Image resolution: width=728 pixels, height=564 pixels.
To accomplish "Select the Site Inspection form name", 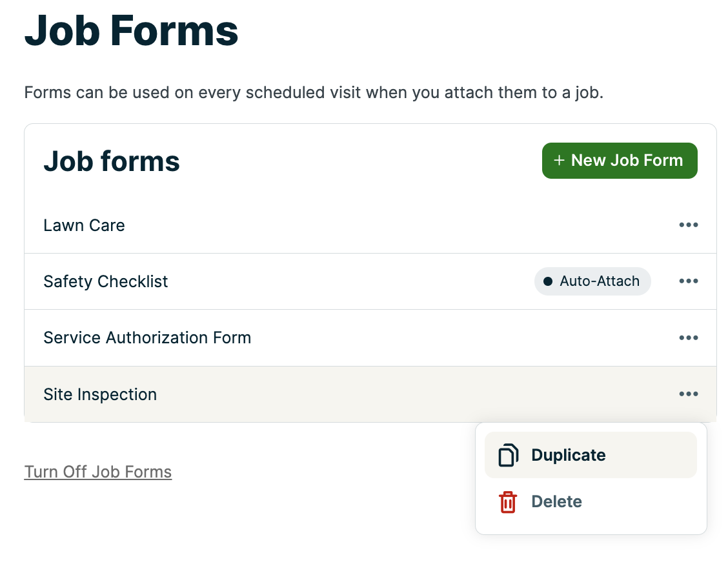I will (100, 394).
